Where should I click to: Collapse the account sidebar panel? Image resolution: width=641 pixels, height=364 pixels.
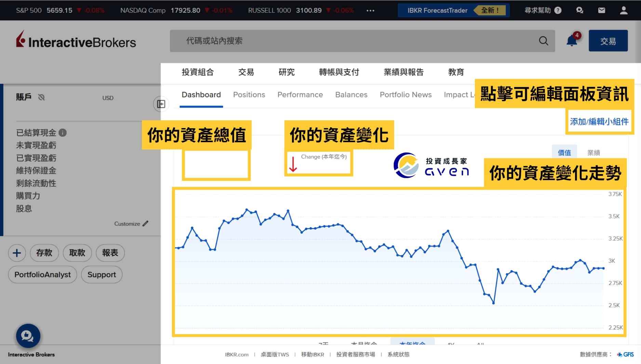[161, 104]
